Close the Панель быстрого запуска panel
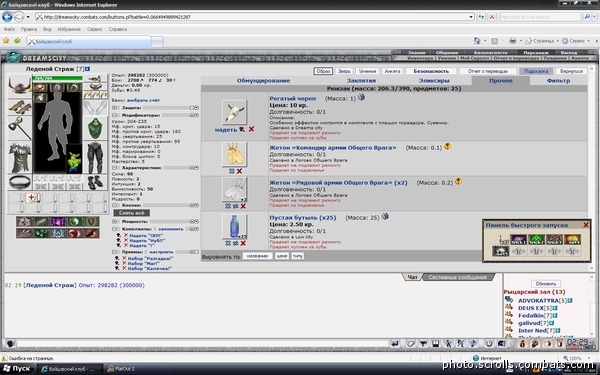The width and height of the screenshot is (600, 375). coord(585,225)
